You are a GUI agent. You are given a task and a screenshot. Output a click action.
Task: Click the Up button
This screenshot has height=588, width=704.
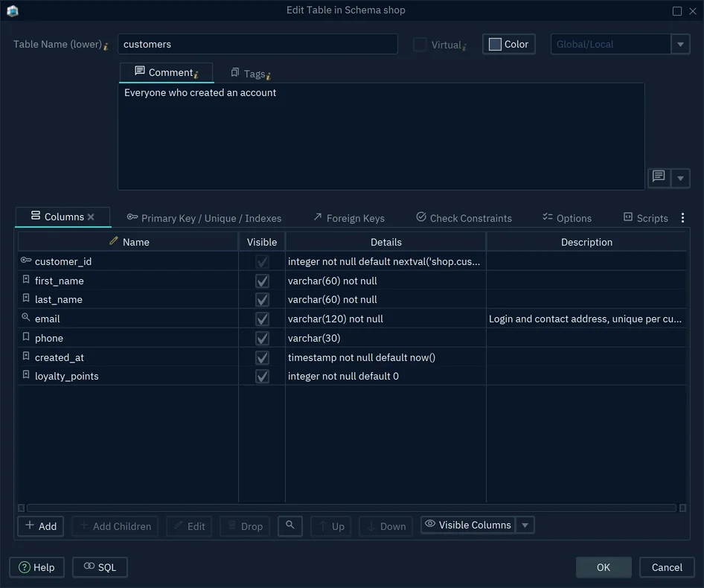pos(331,526)
